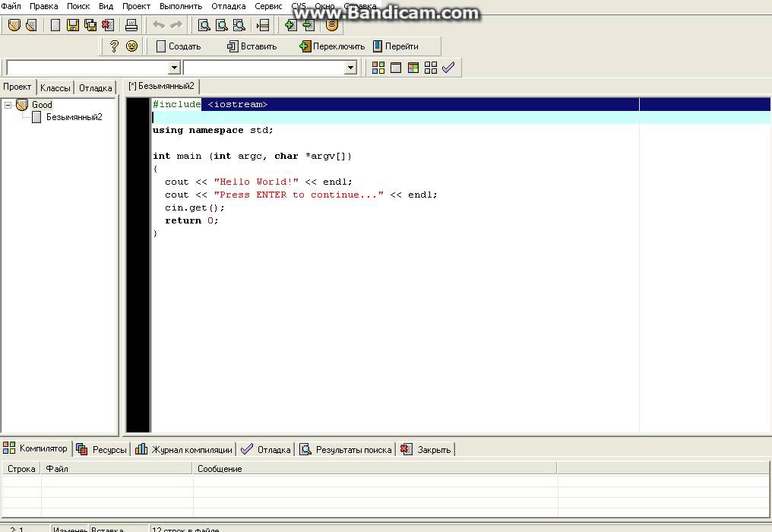The height and width of the screenshot is (532, 772).
Task: Open the bottom Отладка tab with checkmark
Action: point(267,450)
